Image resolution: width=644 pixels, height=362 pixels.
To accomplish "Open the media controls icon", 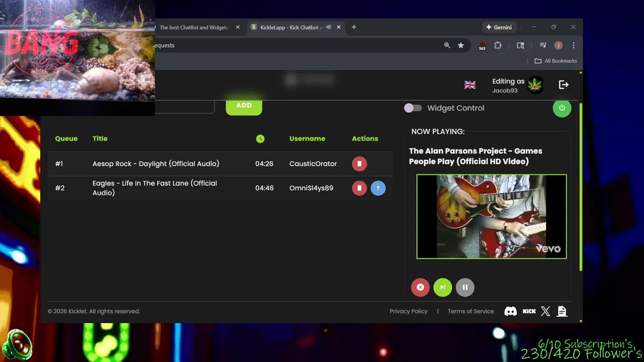I will [543, 45].
